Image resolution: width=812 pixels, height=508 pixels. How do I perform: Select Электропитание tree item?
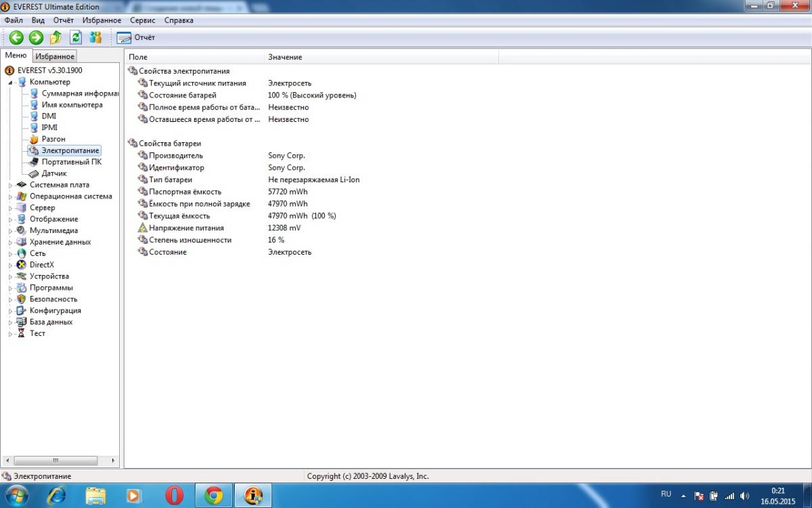(70, 150)
